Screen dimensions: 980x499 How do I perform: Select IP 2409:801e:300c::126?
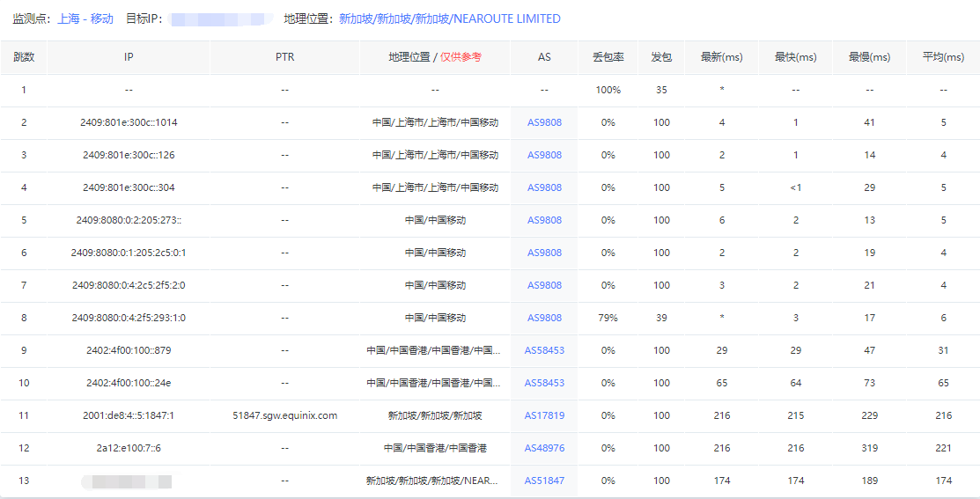(x=129, y=155)
